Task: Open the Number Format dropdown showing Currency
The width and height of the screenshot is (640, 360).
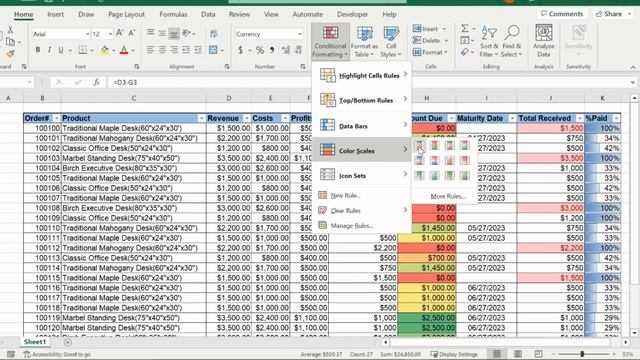Action: click(300, 34)
